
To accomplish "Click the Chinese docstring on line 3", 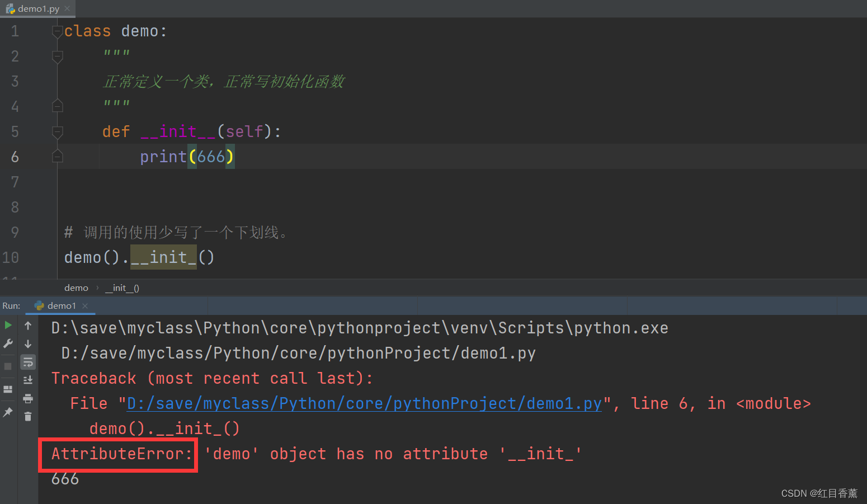I will click(224, 82).
